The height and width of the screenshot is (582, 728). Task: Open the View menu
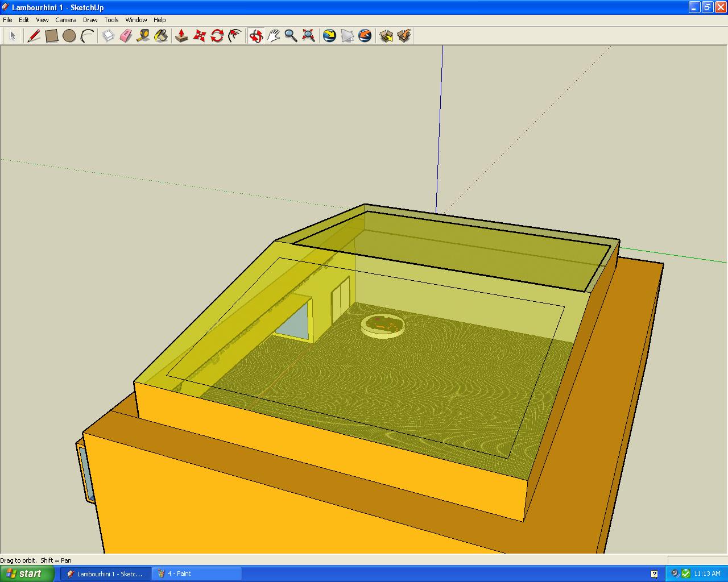tap(42, 20)
